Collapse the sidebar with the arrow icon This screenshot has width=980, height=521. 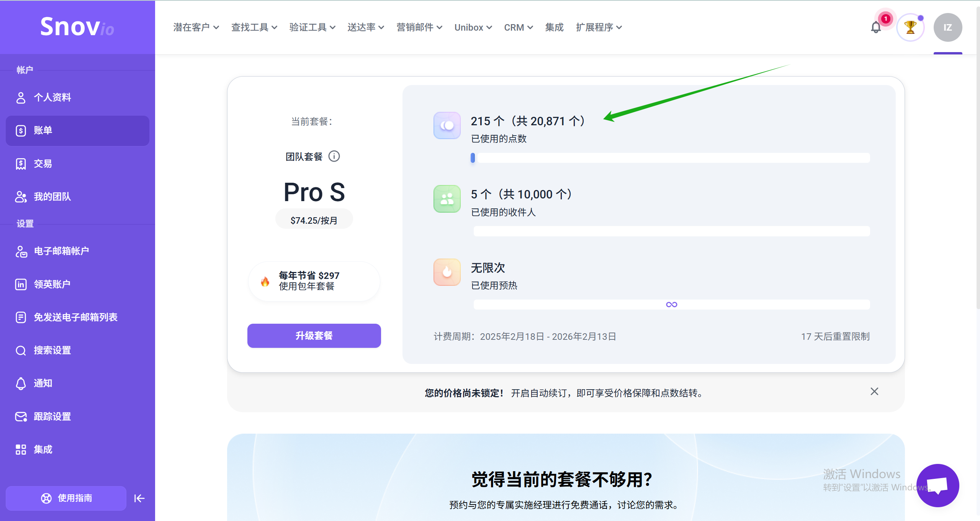click(139, 498)
